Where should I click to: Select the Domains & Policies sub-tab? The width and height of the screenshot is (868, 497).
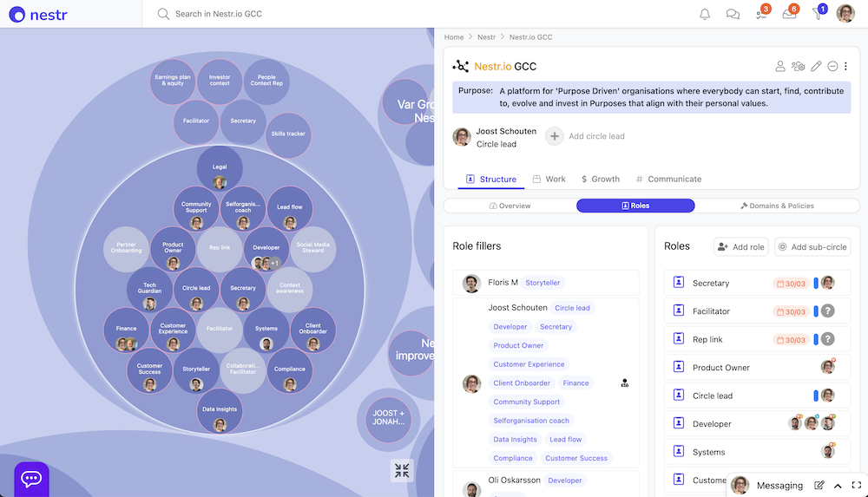(x=777, y=206)
